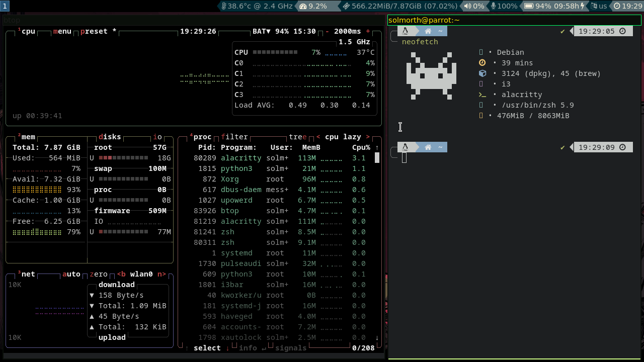Click the microphone icon in status bar

pyautogui.click(x=493, y=6)
